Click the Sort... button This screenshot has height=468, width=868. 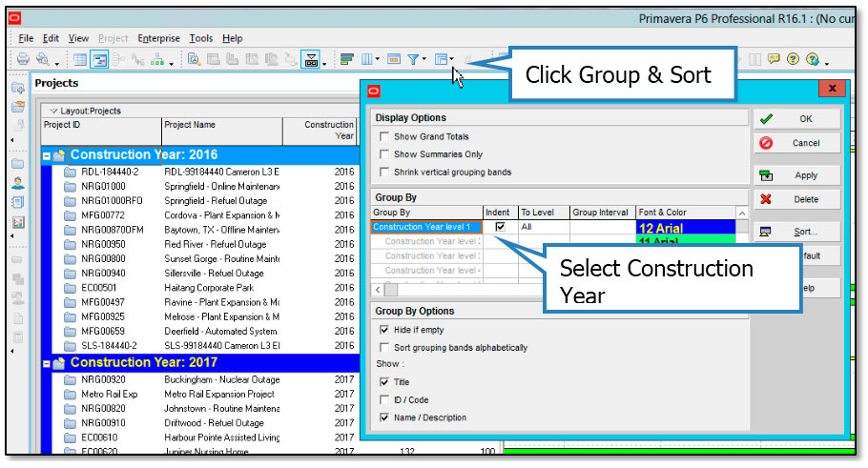[x=796, y=232]
